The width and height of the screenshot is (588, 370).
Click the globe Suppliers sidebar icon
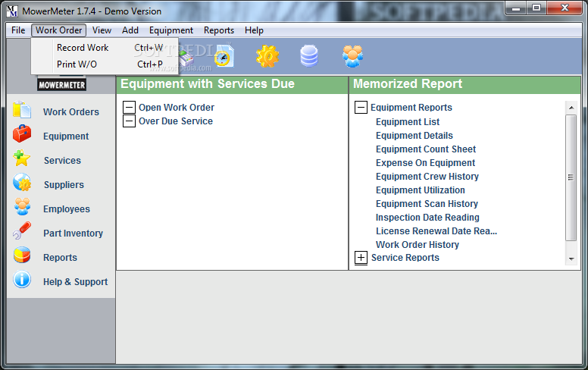click(22, 183)
